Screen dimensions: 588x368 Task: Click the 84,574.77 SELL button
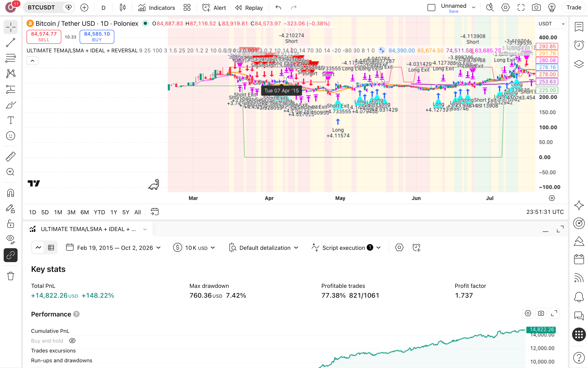coord(44,37)
